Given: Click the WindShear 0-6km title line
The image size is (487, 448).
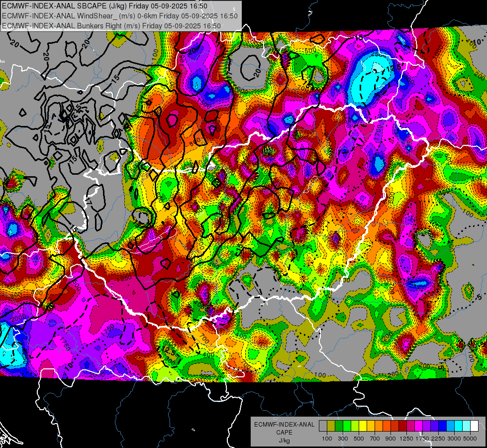Looking at the screenshot, I should pyautogui.click(x=119, y=16).
